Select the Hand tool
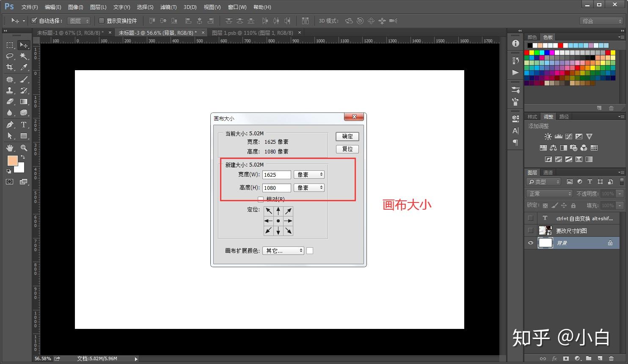This screenshot has width=628, height=364. pyautogui.click(x=10, y=148)
